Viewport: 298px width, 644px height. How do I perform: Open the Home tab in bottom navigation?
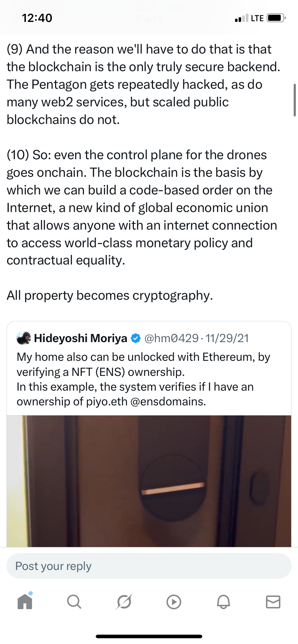[25, 601]
